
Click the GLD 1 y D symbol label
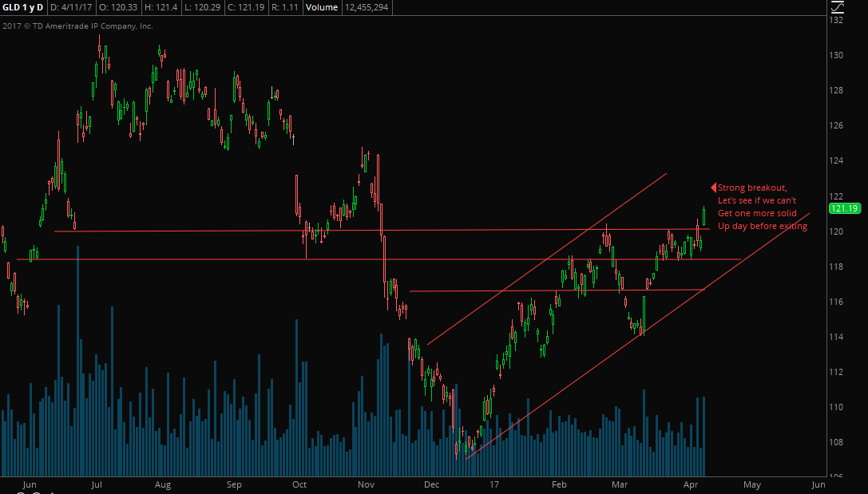point(22,7)
